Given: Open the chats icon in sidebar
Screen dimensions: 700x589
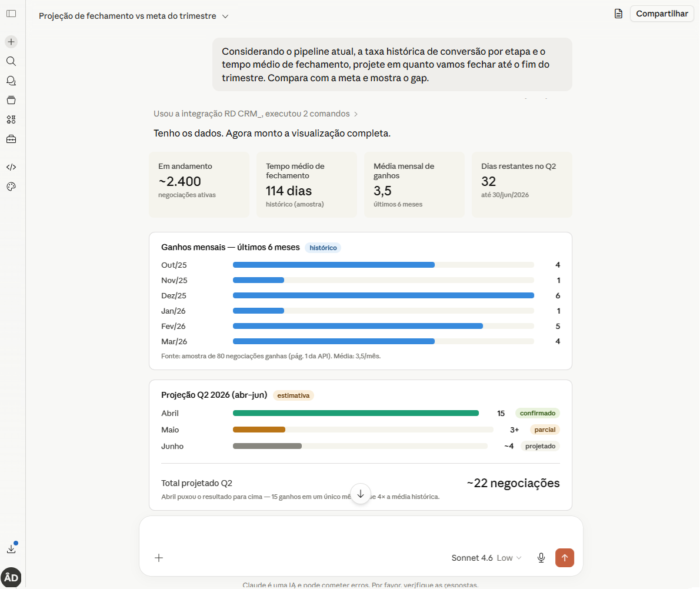Looking at the screenshot, I should pyautogui.click(x=11, y=81).
